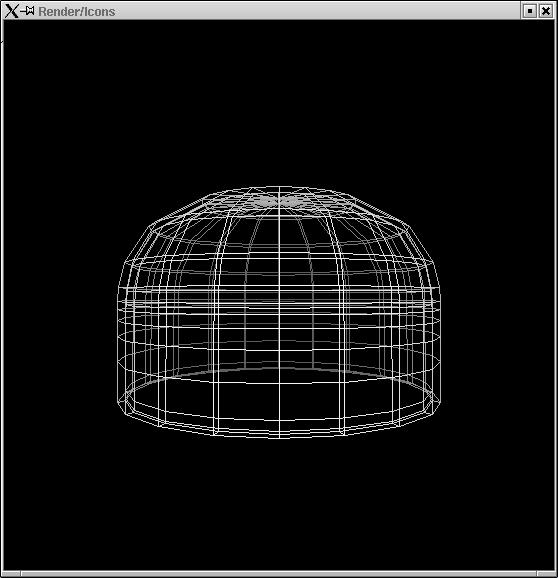558x578 pixels.
Task: Click black canvas area below the dome
Action: point(279,505)
